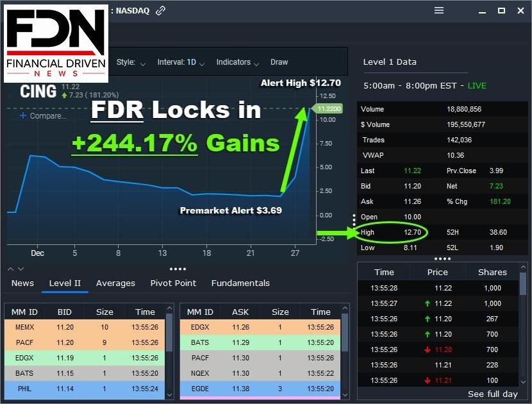Click the % Chg value 181.20
The image size is (532, 404).
tap(500, 201)
